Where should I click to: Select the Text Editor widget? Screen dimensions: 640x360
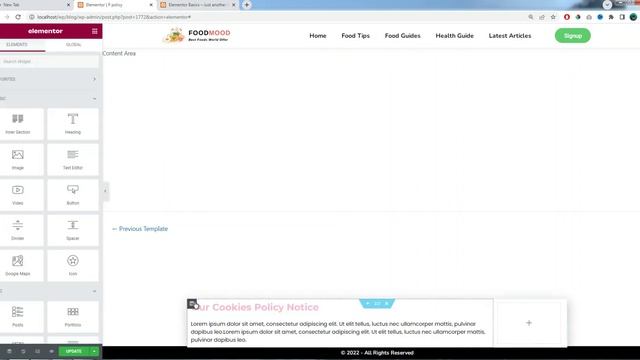pyautogui.click(x=73, y=160)
